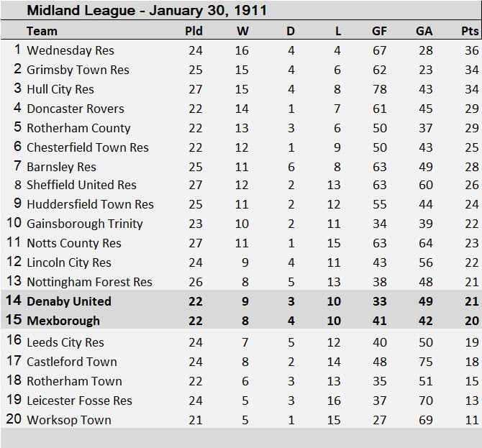Click the Gainsborough Trinity team name
This screenshot has width=482, height=448.
click(84, 224)
